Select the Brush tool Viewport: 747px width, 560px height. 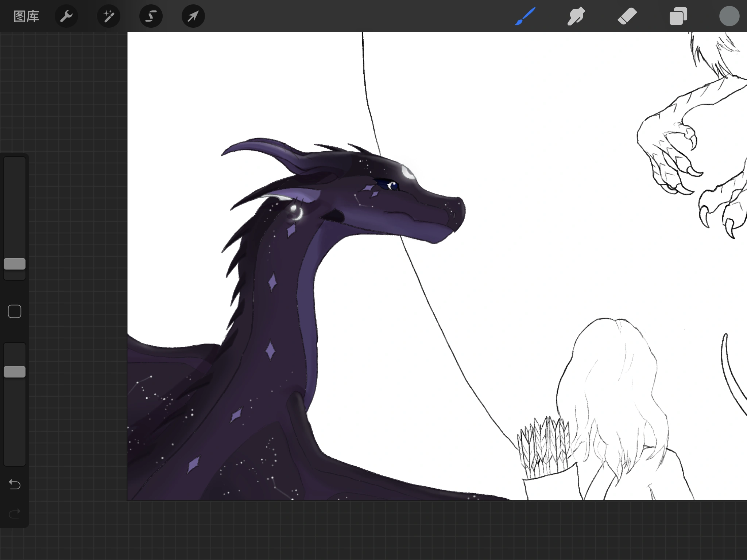click(x=525, y=16)
